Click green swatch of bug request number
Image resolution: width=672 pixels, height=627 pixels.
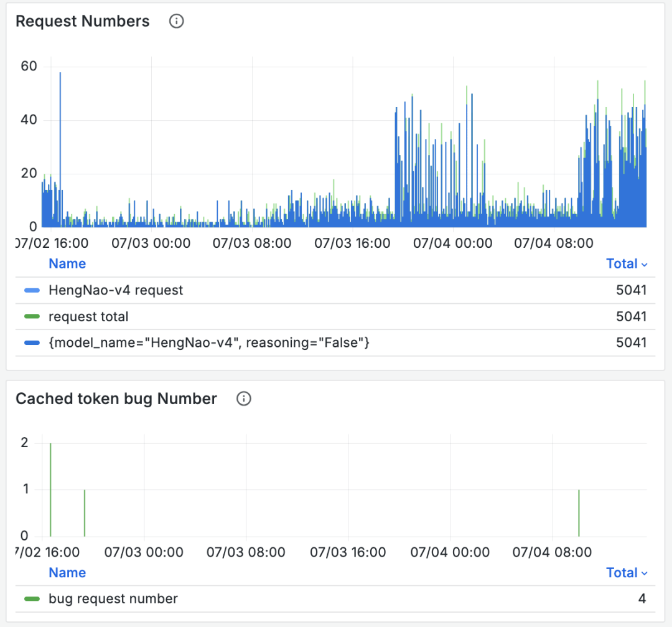tap(32, 599)
